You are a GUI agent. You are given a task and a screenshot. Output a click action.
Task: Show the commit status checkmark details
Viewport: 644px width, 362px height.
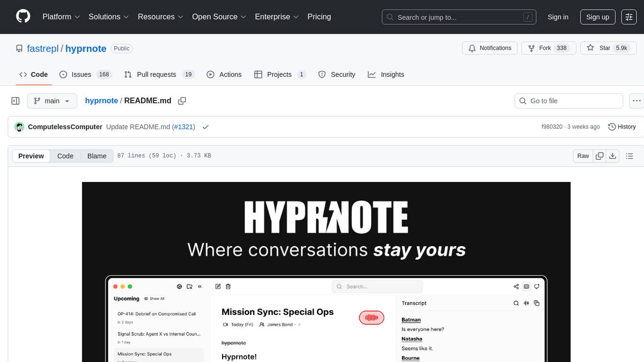coord(206,127)
